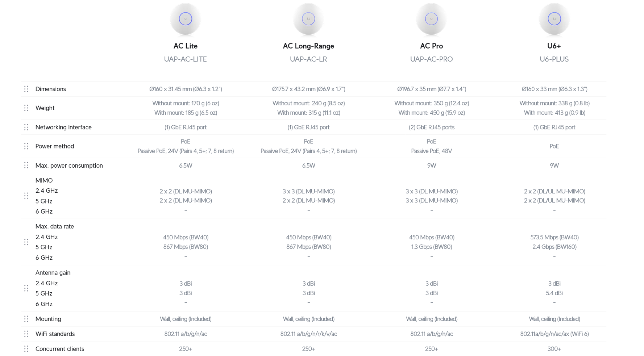Image resolution: width=644 pixels, height=356 pixels.
Task: Click the Mounting row drag handle
Action: 26,319
